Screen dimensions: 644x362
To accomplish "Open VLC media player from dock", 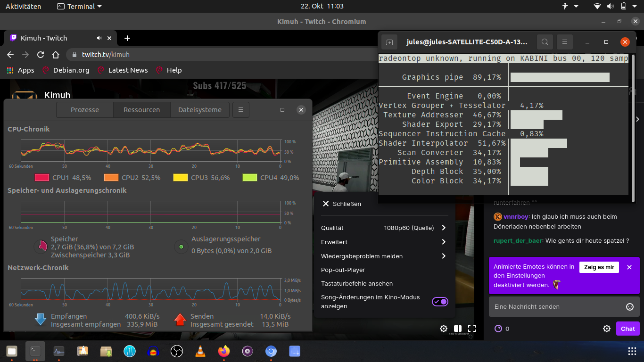I will pos(200,351).
